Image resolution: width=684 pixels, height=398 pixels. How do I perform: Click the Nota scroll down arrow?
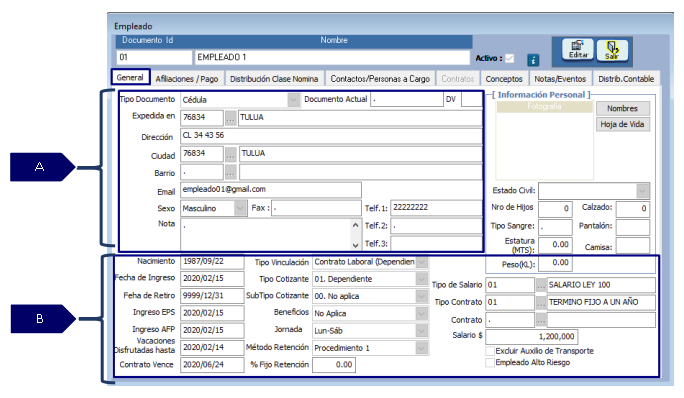[356, 245]
